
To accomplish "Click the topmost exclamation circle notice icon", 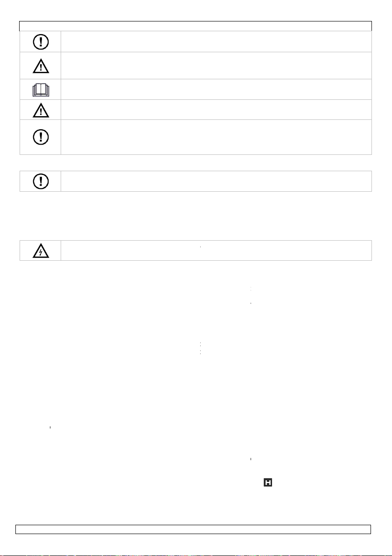I will (x=41, y=42).
